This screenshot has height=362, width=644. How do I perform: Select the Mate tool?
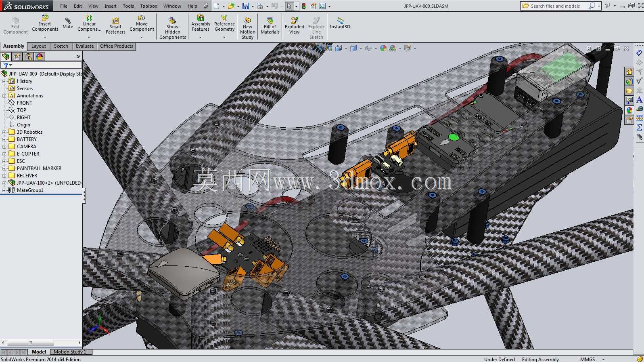click(68, 23)
